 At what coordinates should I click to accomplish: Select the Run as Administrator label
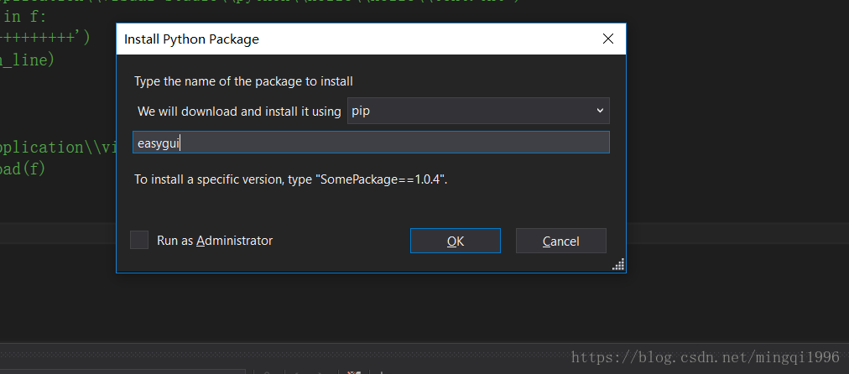tap(214, 240)
